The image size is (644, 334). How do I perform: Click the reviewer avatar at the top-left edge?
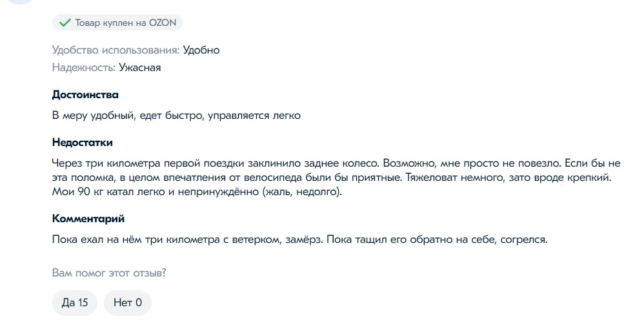tap(19, 2)
